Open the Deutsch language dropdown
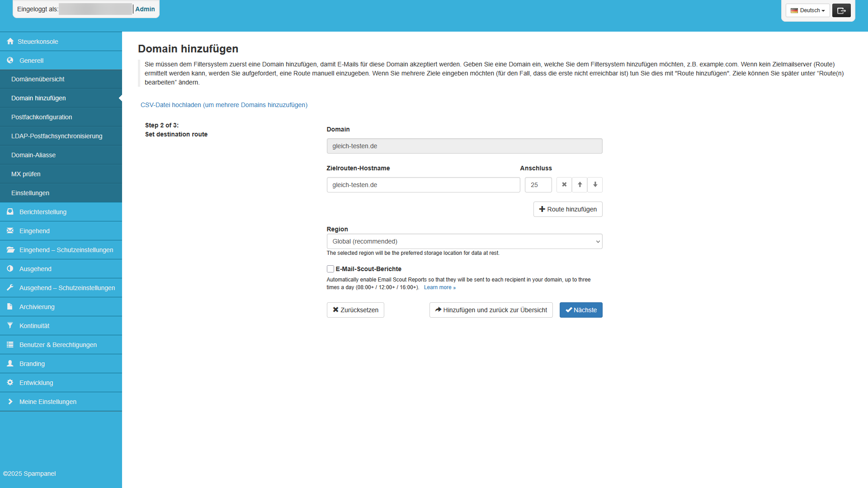Image resolution: width=868 pixels, height=488 pixels. pyautogui.click(x=807, y=10)
